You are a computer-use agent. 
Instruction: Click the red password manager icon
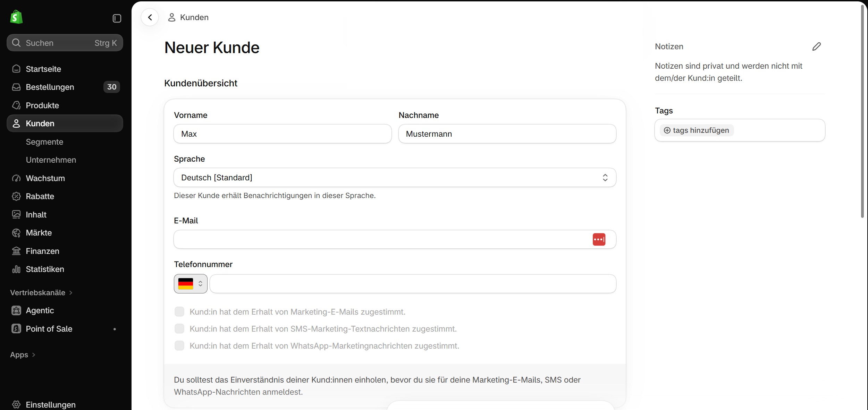coord(599,239)
